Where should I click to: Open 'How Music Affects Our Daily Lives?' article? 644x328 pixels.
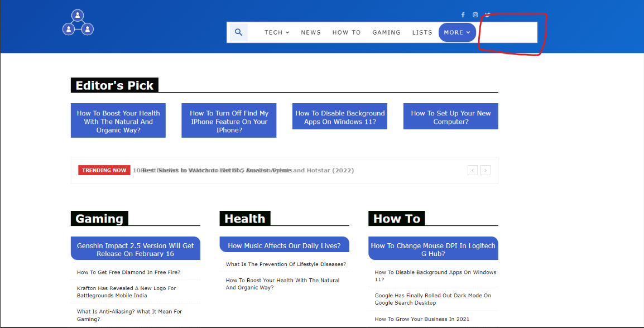pos(284,245)
